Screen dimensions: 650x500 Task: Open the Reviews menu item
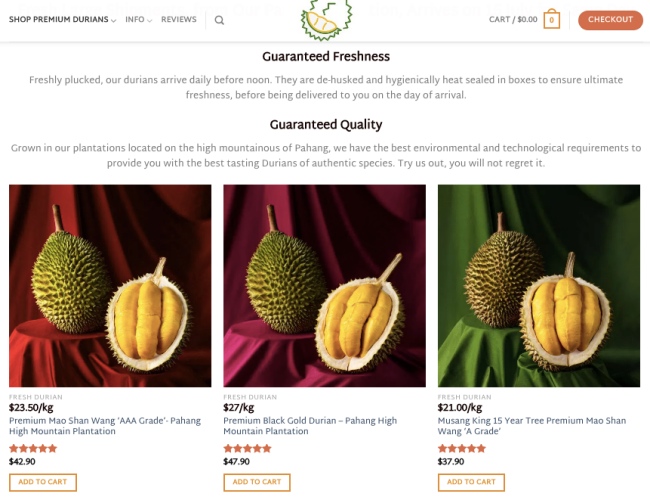[179, 19]
